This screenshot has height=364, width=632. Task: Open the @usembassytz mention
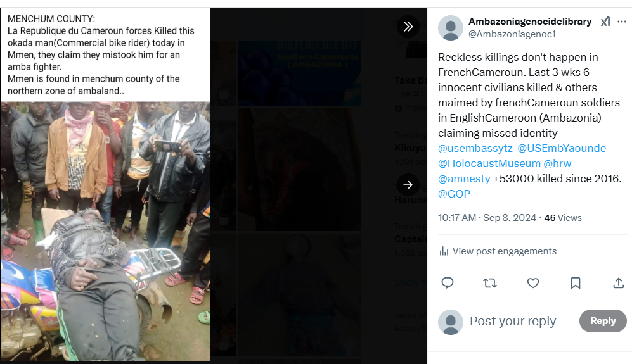coord(475,148)
